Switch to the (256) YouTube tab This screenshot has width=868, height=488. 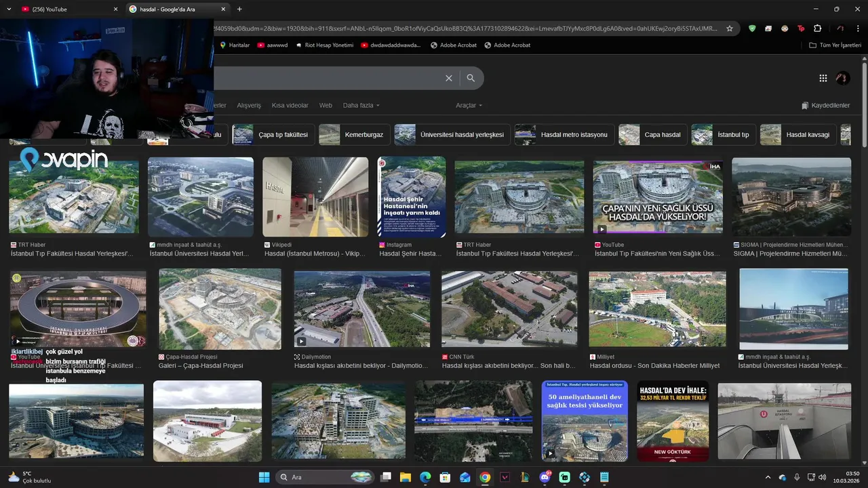pos(69,9)
